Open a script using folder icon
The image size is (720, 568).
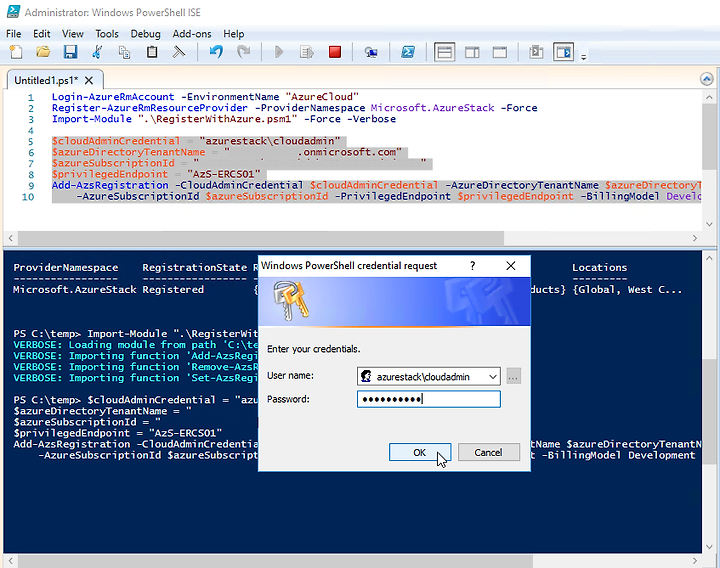click(x=43, y=52)
